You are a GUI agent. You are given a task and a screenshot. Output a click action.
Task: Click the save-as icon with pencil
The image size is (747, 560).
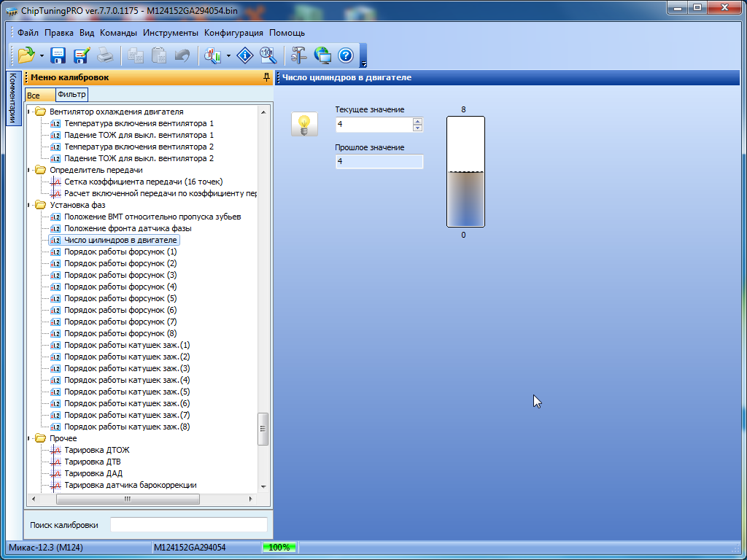tap(81, 55)
